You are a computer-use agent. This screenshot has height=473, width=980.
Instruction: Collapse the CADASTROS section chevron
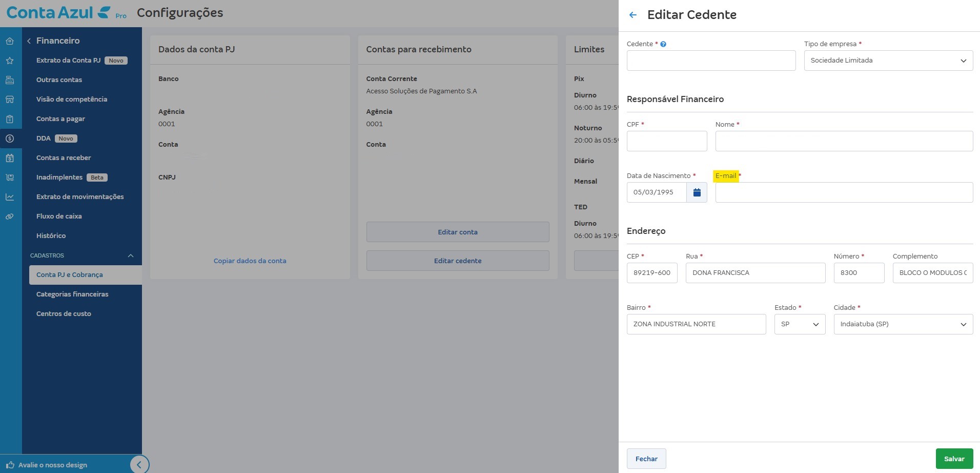click(x=131, y=255)
